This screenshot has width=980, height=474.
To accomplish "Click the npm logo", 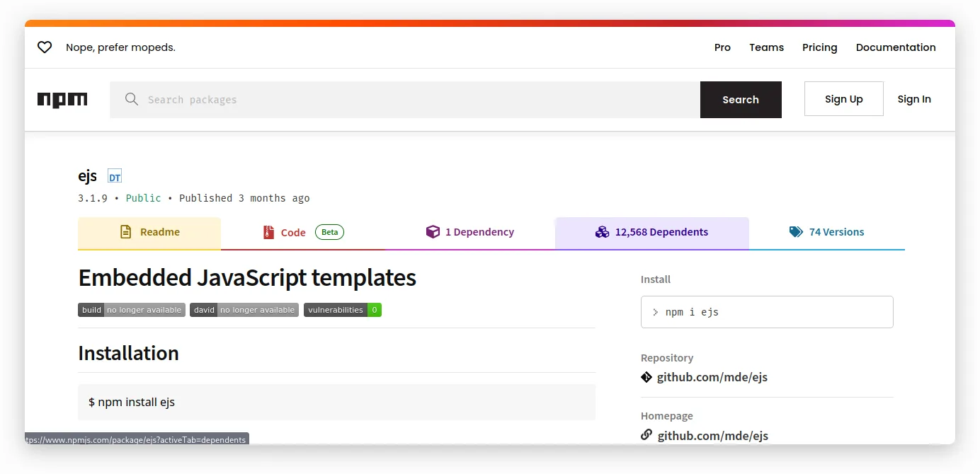I will click(62, 100).
